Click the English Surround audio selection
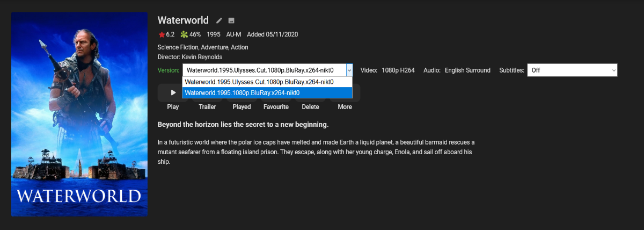Viewport: 644px width, 230px height. coord(467,70)
